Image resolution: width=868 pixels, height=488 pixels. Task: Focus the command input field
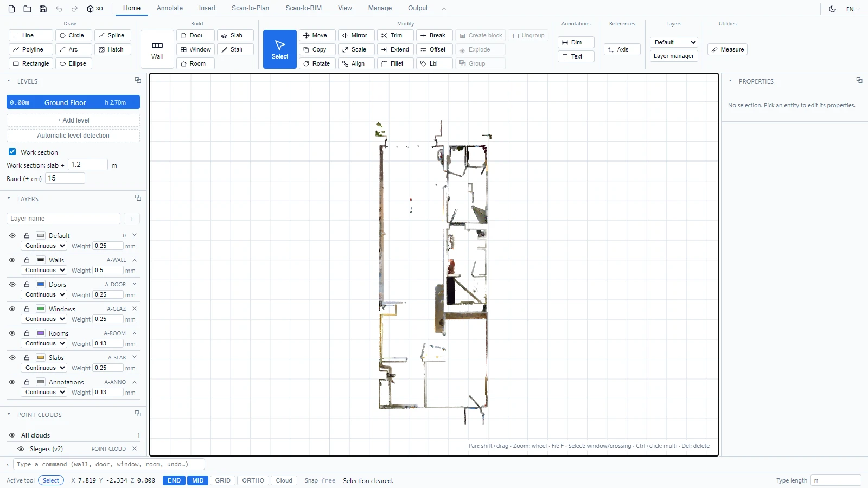pyautogui.click(x=109, y=464)
